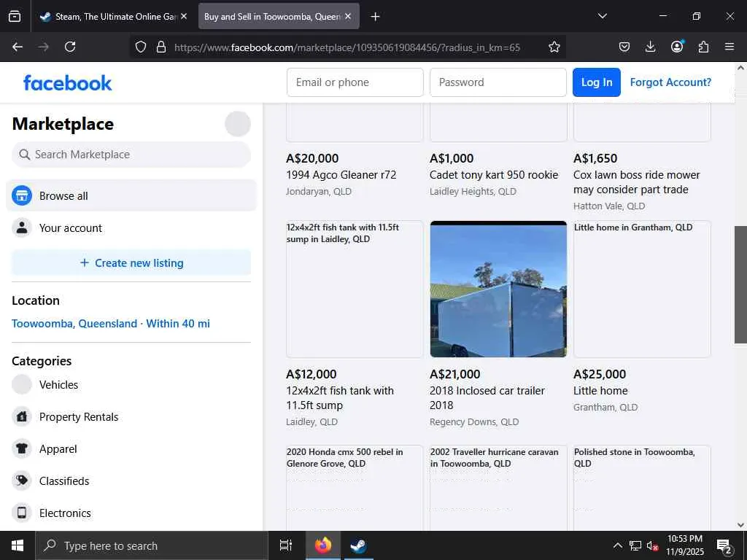The height and width of the screenshot is (560, 747).
Task: Open Cadet tony kart 950 rookie listing
Action: (494, 175)
